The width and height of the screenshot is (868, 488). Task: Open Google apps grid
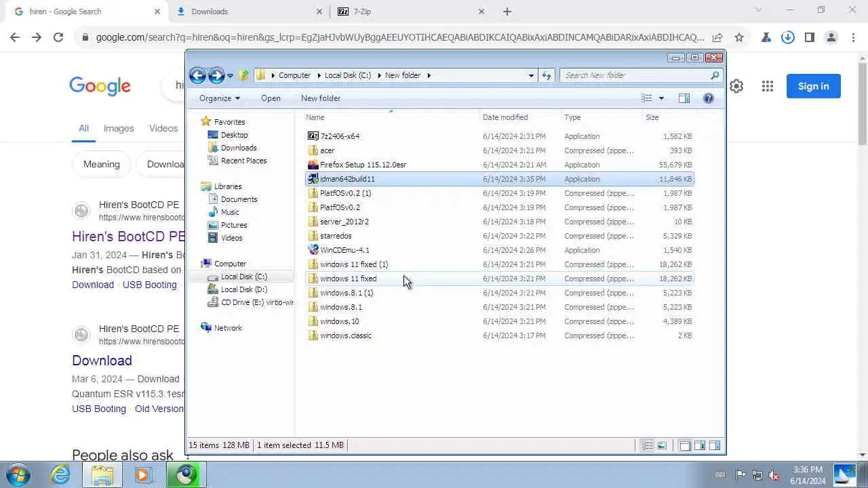pyautogui.click(x=768, y=86)
